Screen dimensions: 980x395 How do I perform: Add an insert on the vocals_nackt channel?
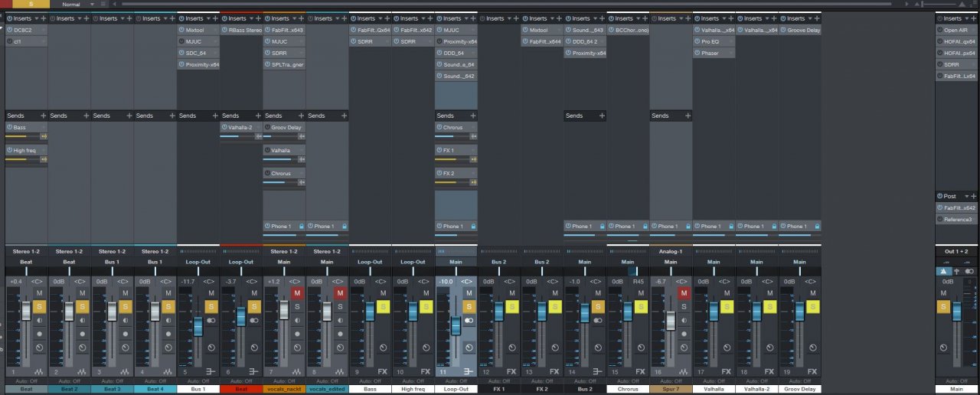301,18
